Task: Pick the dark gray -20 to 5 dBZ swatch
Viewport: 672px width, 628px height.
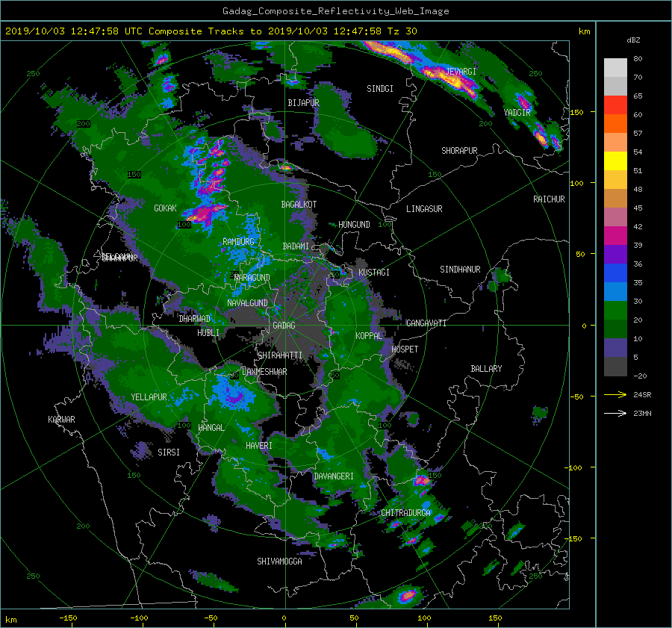Action: (x=615, y=367)
